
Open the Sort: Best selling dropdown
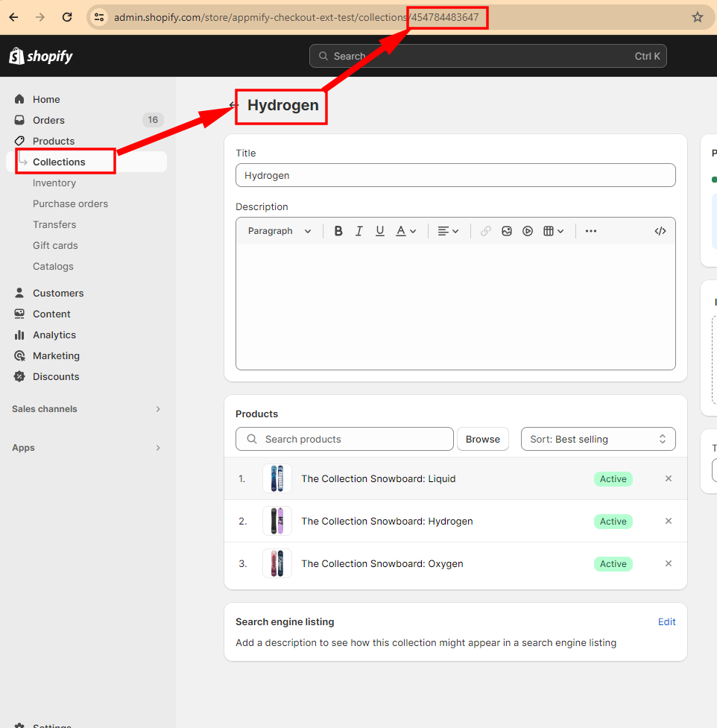point(598,439)
